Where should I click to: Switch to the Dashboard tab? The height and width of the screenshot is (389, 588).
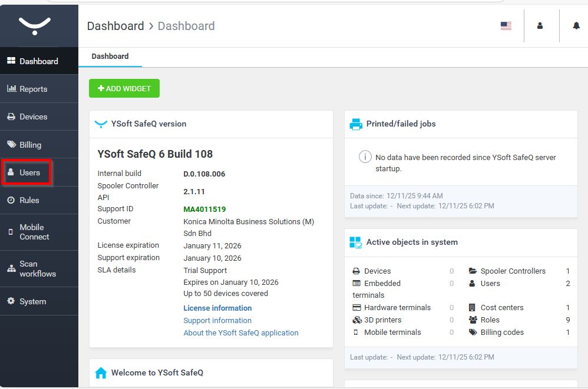pyautogui.click(x=110, y=56)
